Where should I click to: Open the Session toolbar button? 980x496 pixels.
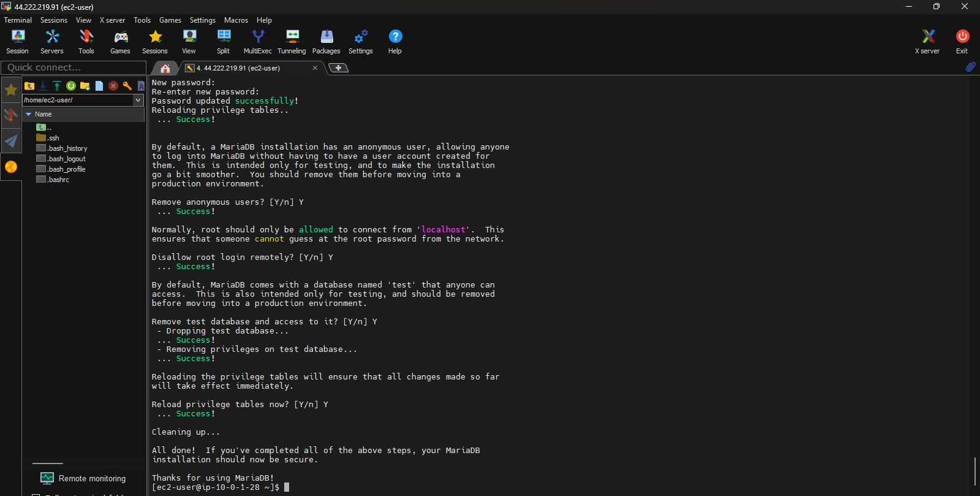(17, 42)
